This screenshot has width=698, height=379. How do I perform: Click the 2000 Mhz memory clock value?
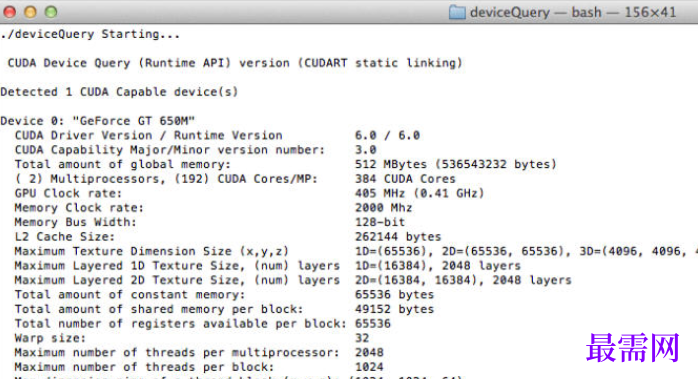pyautogui.click(x=383, y=208)
